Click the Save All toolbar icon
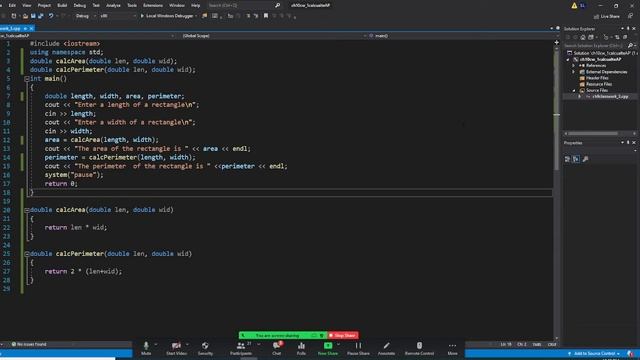640x360 pixels. 40,16
